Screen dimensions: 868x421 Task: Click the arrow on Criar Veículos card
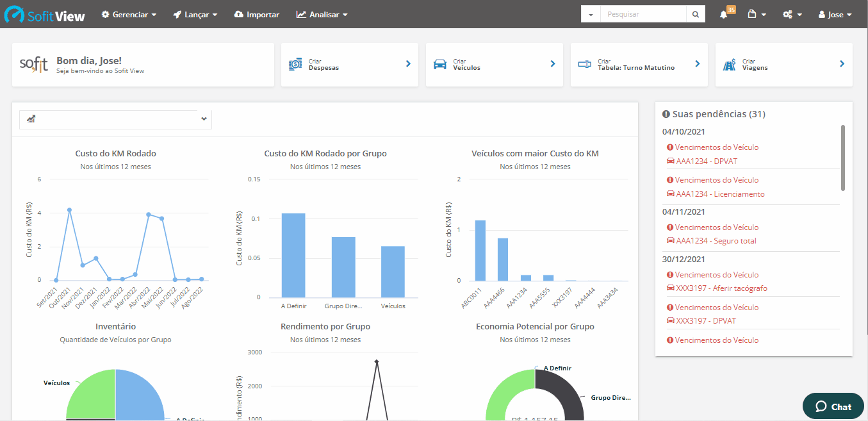553,64
